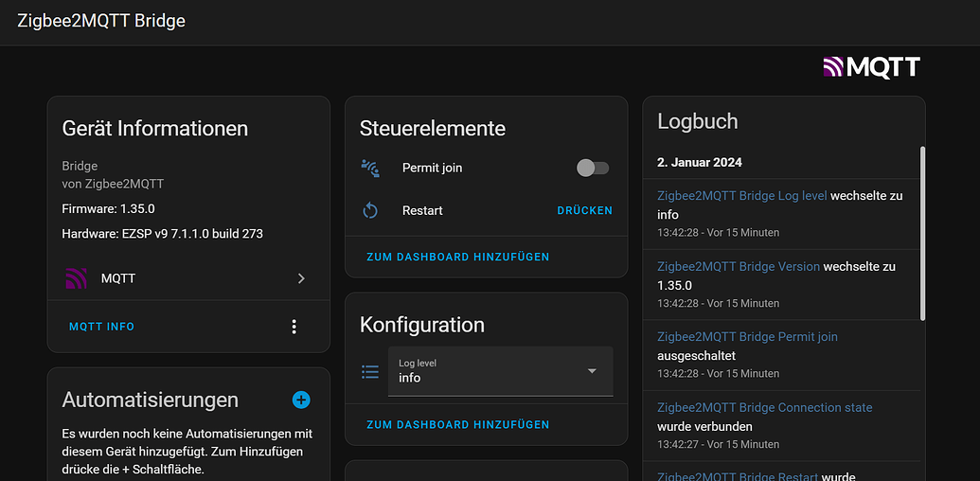Click the ausgeschaltet logbook text
Screen dimensions: 980x481
[x=696, y=356]
